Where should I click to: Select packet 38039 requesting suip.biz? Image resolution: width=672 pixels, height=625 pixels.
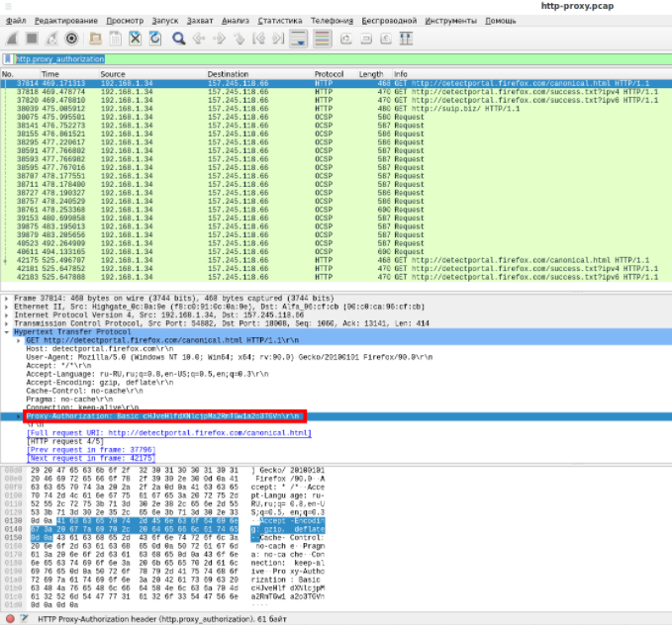point(336,109)
